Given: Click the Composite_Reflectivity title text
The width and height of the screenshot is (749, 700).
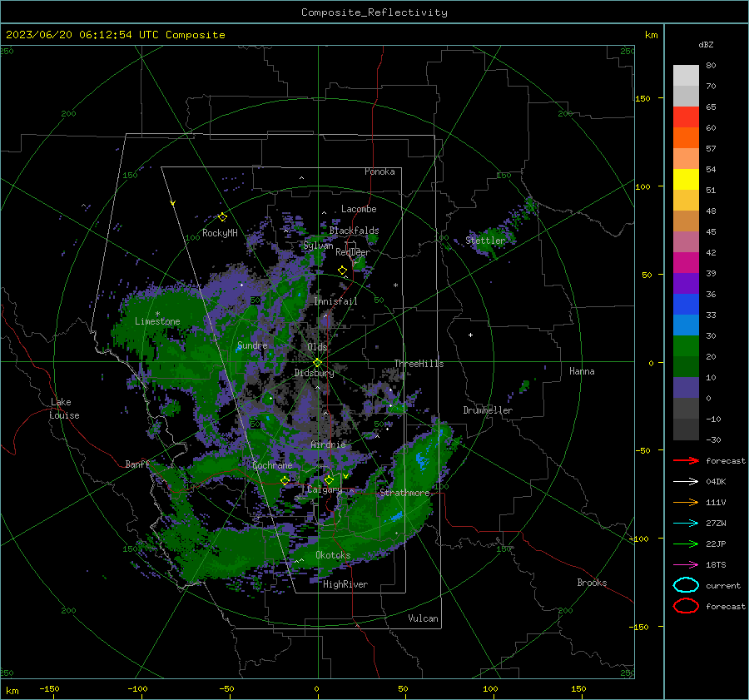Looking at the screenshot, I should coord(374,12).
